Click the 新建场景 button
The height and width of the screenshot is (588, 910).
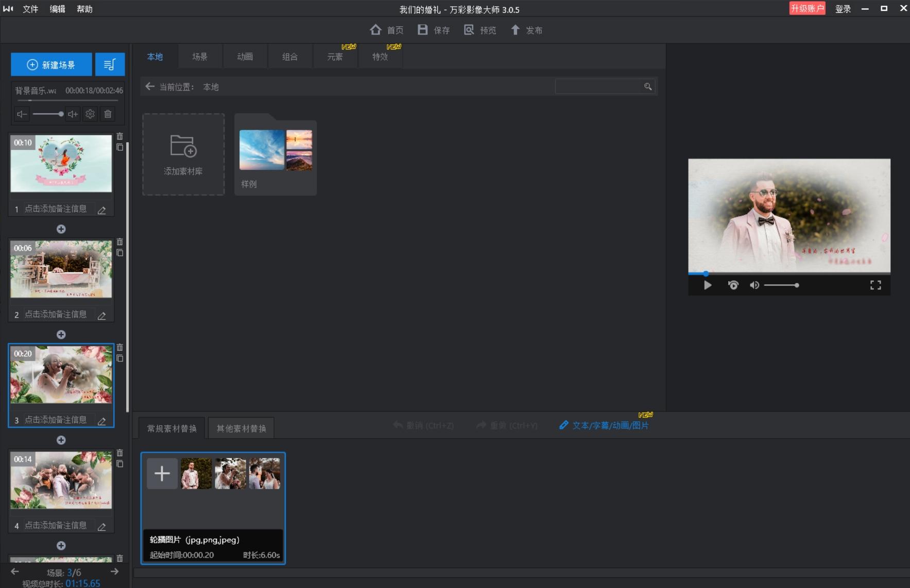pyautogui.click(x=51, y=65)
